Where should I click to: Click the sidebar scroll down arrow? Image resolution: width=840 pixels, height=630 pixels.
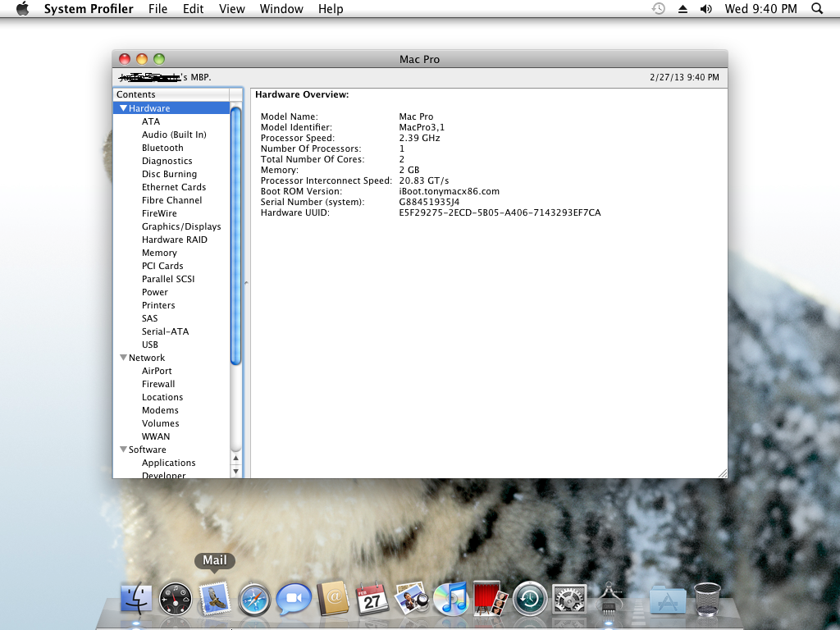(x=235, y=472)
